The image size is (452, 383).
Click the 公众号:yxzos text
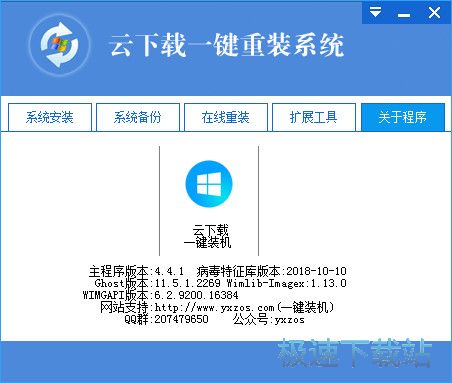[x=269, y=319]
